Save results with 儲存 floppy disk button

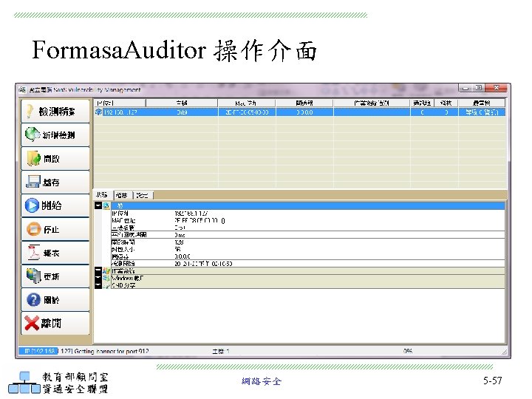pyautogui.click(x=55, y=182)
